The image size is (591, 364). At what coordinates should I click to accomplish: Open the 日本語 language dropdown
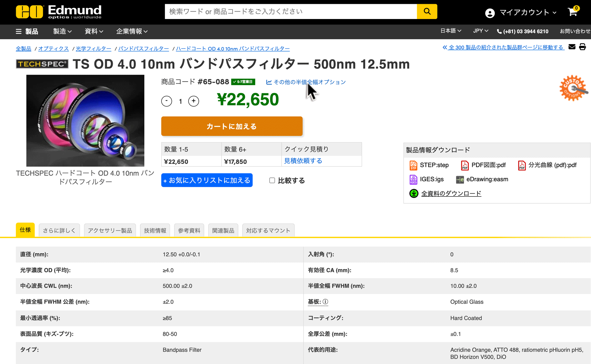coord(451,31)
